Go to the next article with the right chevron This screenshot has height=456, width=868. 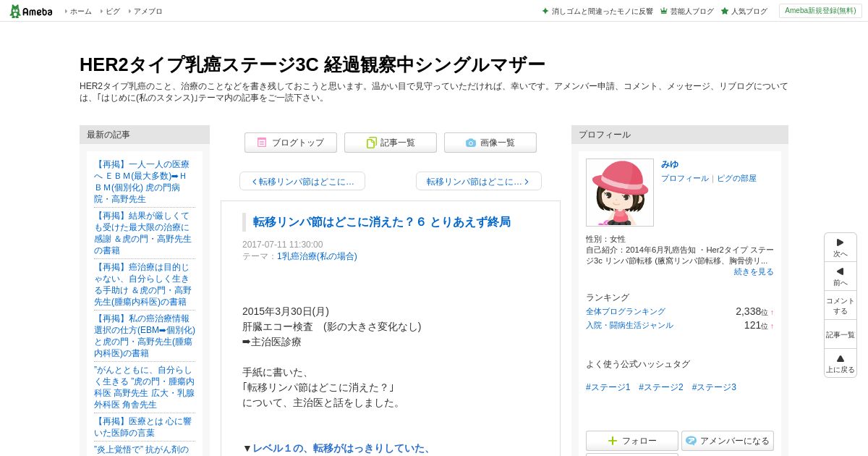tap(479, 181)
